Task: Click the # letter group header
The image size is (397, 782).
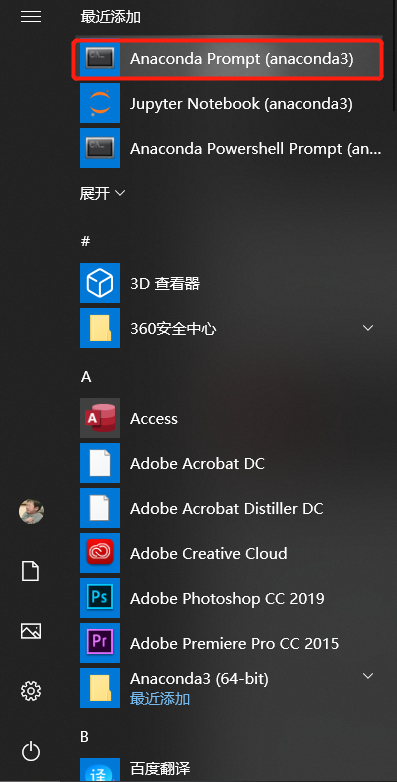Action: [x=85, y=241]
